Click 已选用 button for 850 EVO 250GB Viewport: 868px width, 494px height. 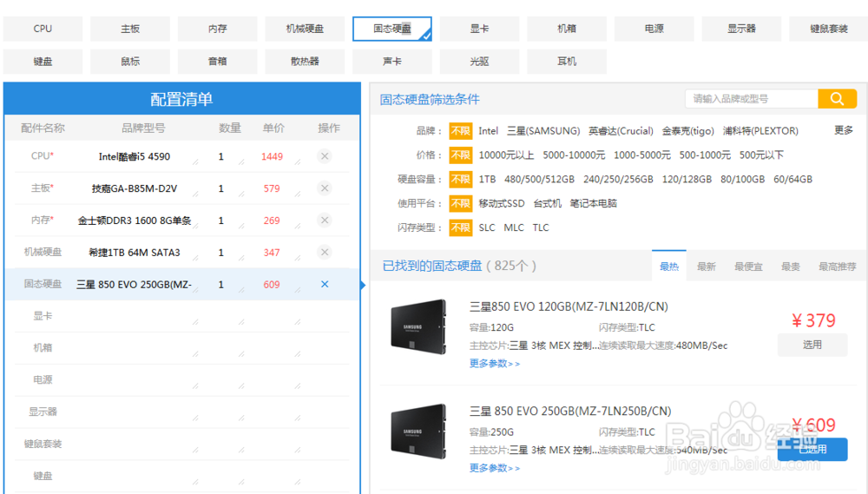(x=812, y=449)
